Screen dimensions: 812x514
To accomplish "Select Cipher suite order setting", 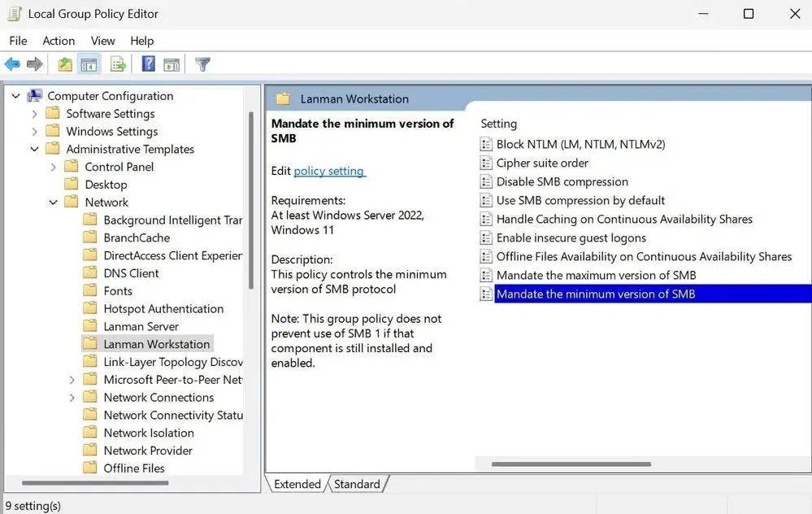I will [542, 163].
